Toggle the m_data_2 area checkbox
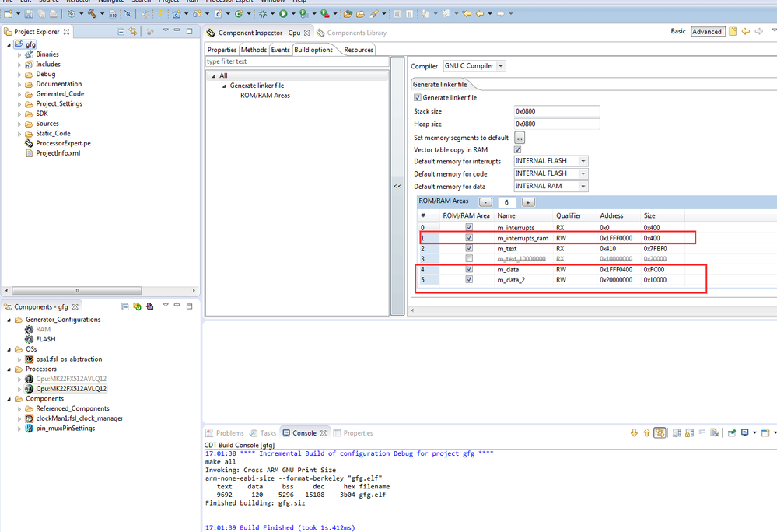The height and width of the screenshot is (532, 777). click(469, 279)
